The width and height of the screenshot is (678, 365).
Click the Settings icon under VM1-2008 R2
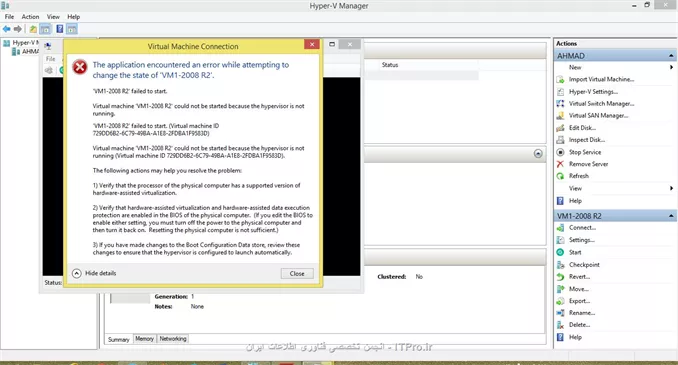tap(560, 240)
